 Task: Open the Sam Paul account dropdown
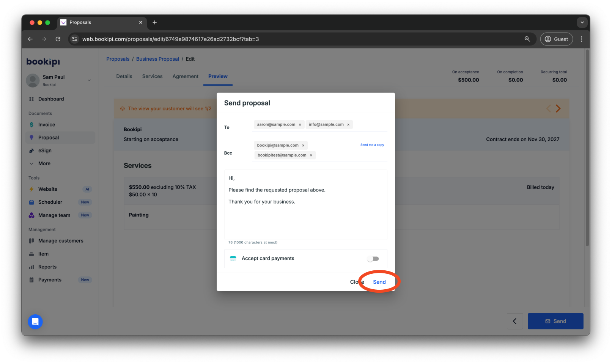coord(89,80)
